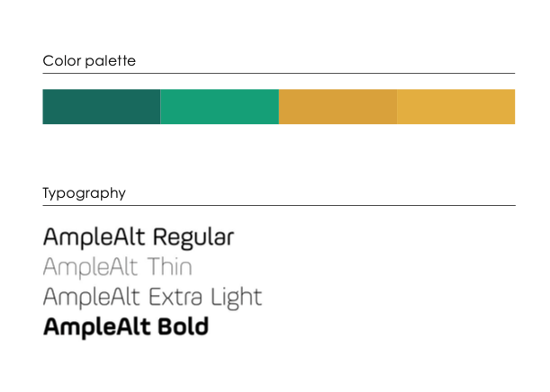Click the word "Thin" in the font list
This screenshot has width=550, height=392.
170,267
